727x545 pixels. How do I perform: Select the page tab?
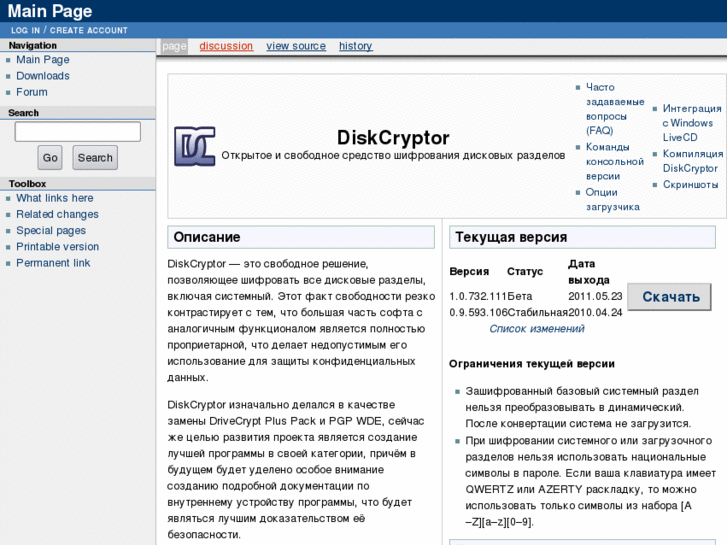click(174, 46)
